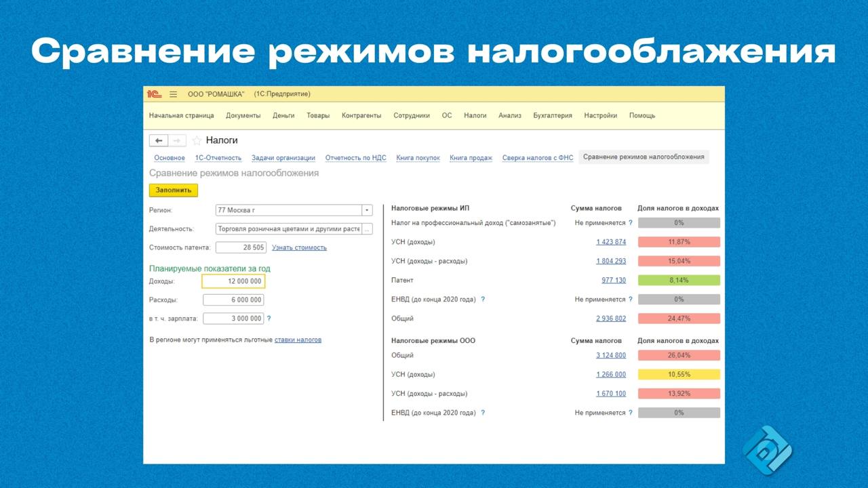Click red ООО Общий share bar 26,04%
The height and width of the screenshot is (488, 868).
click(x=679, y=356)
